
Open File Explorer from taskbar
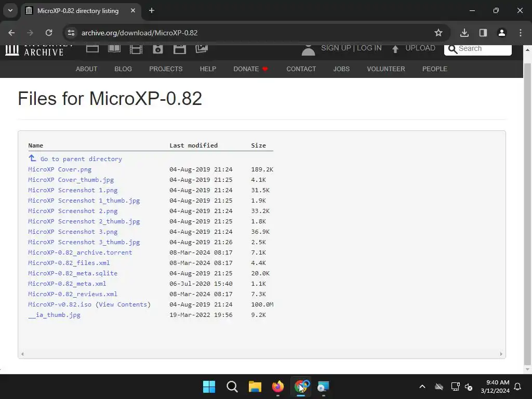pyautogui.click(x=255, y=387)
